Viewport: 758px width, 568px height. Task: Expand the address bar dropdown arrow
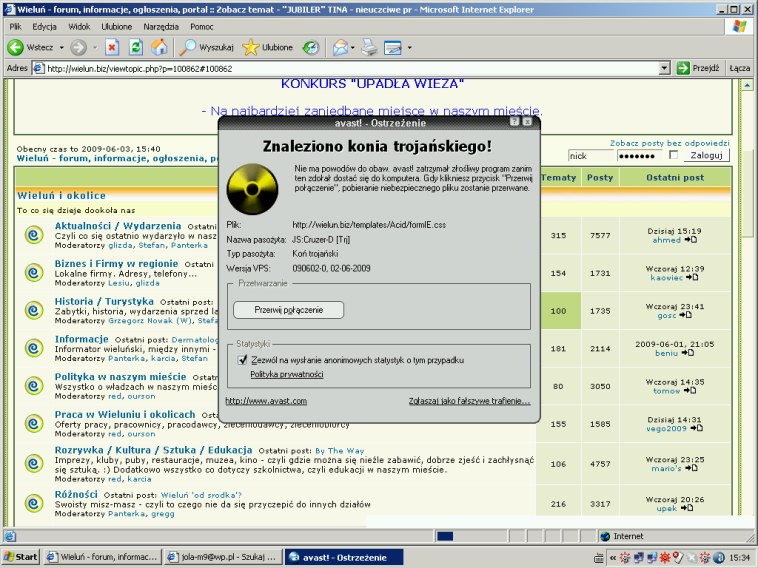(665, 68)
